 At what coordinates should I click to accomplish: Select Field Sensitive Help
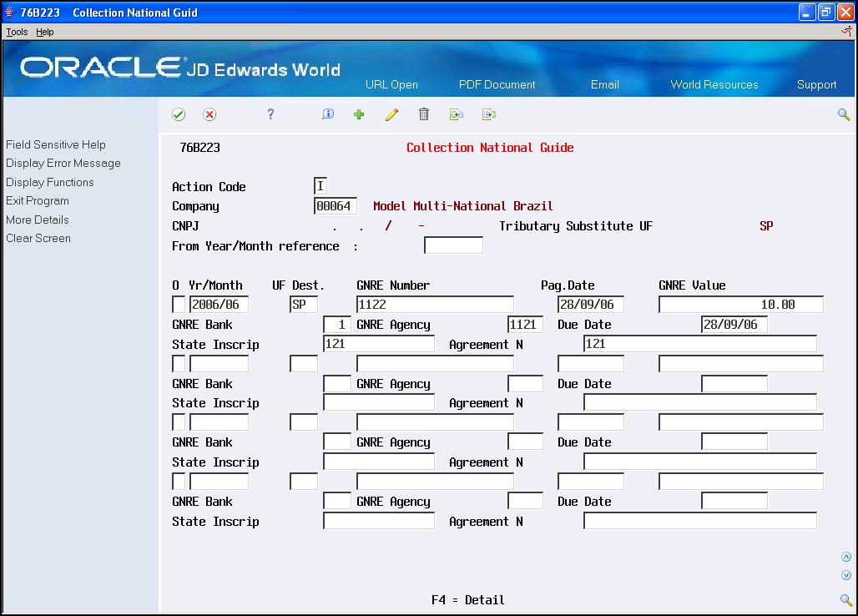pyautogui.click(x=56, y=144)
